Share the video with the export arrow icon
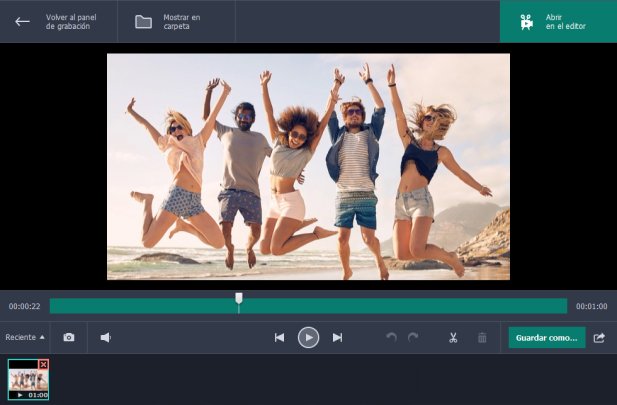 (x=599, y=338)
